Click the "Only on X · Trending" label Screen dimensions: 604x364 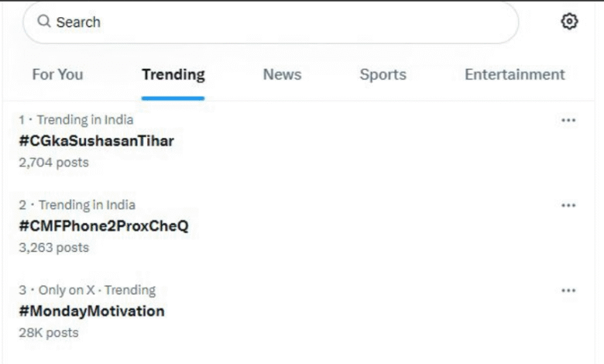click(97, 290)
